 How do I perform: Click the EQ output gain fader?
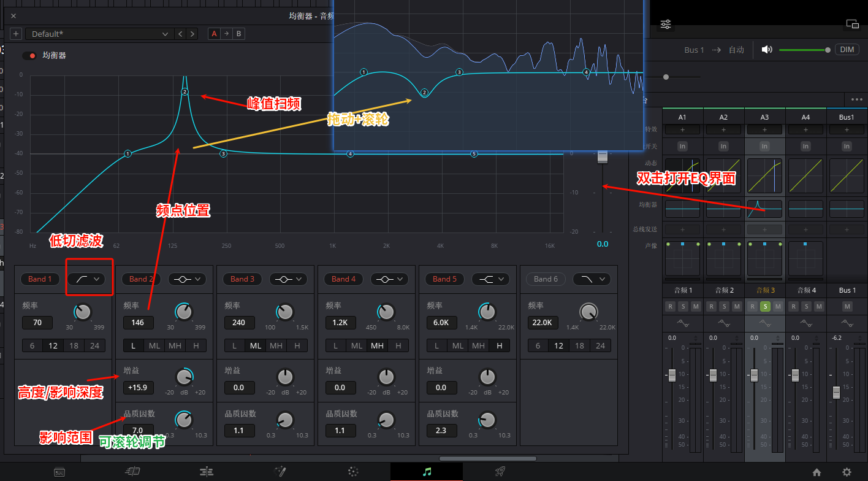pos(603,156)
